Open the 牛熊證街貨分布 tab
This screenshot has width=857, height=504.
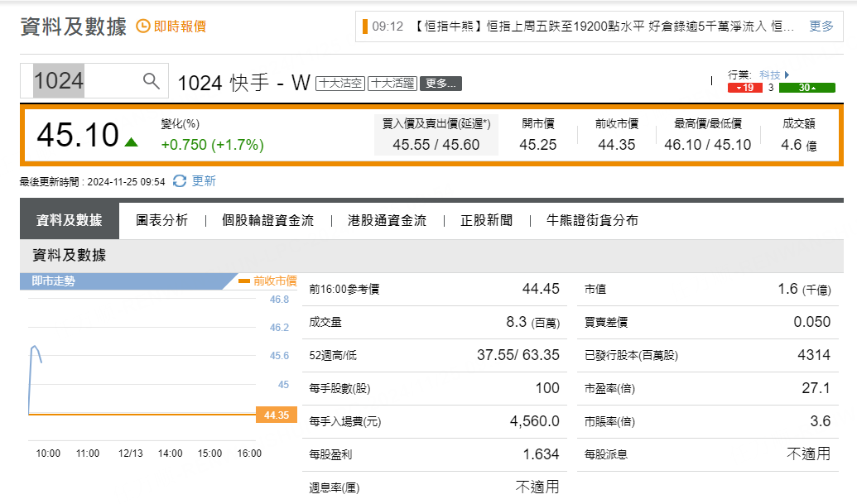[x=593, y=220]
